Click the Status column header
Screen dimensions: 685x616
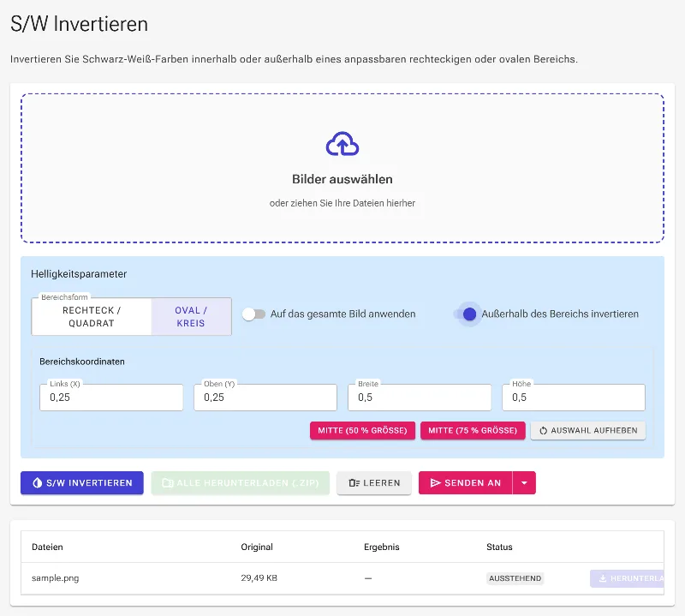pyautogui.click(x=499, y=547)
